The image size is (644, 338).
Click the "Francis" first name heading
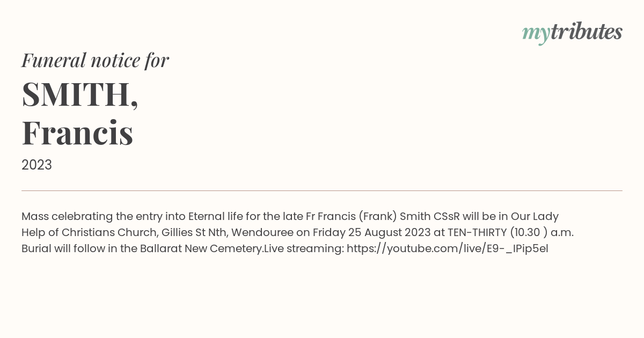coord(77,133)
